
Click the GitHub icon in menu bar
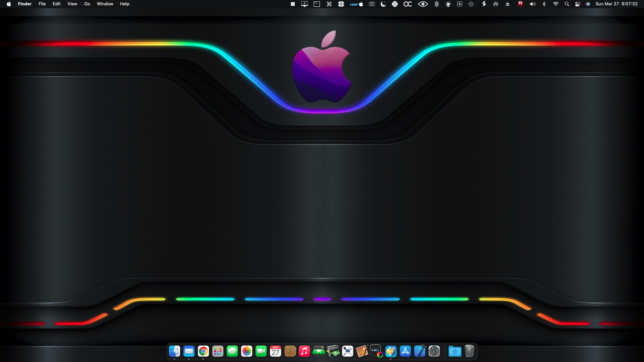(448, 4)
